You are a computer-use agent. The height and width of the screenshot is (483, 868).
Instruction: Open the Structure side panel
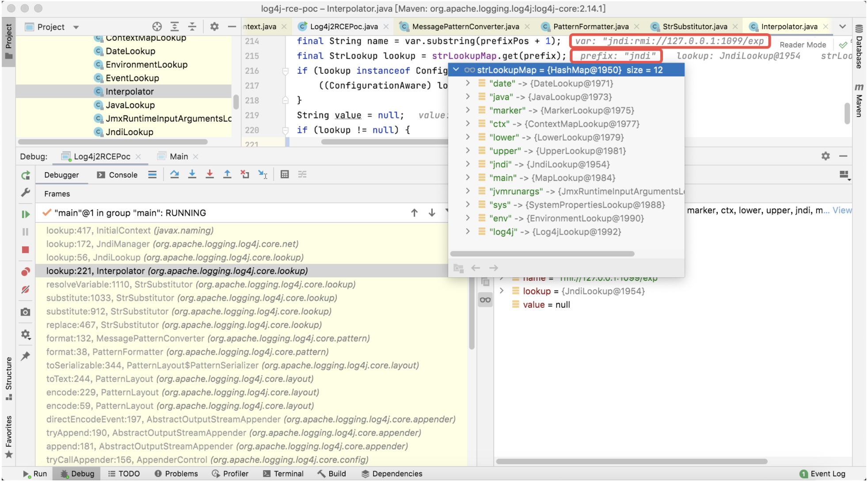coord(8,379)
